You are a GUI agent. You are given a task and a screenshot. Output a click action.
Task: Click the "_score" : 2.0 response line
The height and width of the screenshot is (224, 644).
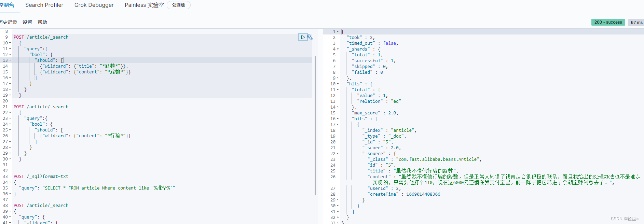382,148
